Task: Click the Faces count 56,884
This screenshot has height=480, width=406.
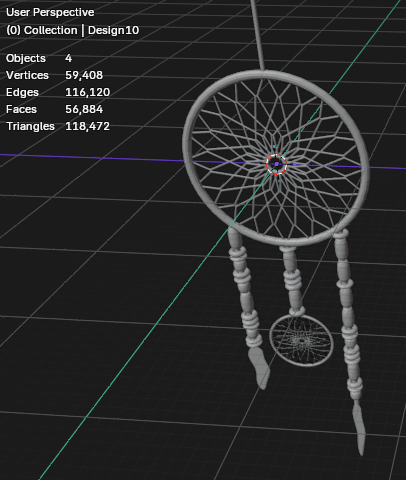Action: click(84, 109)
